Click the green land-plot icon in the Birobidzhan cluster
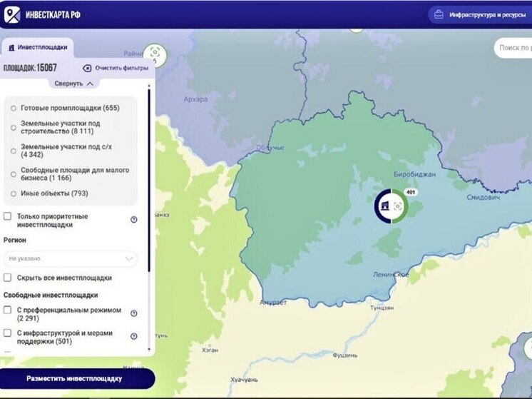 click(398, 206)
